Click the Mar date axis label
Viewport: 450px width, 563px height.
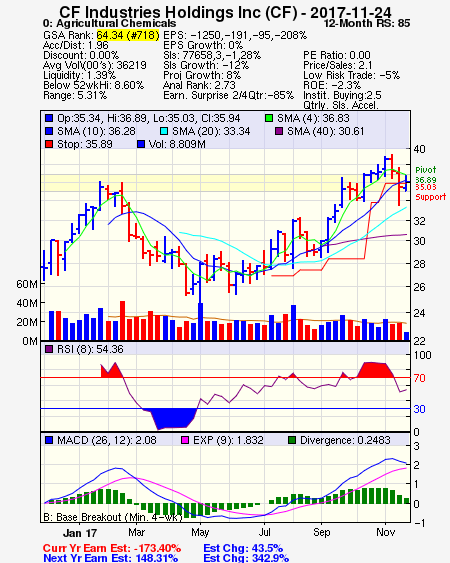136,532
